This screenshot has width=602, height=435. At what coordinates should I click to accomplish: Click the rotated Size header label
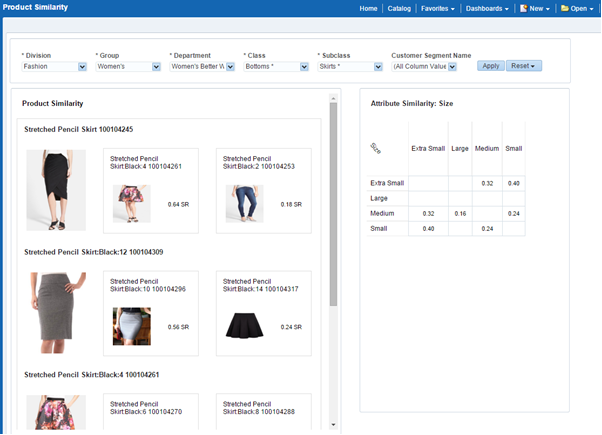(375, 148)
